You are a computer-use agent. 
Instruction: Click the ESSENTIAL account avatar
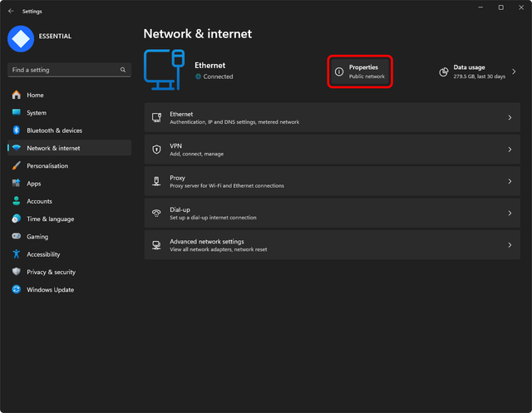pyautogui.click(x=21, y=39)
